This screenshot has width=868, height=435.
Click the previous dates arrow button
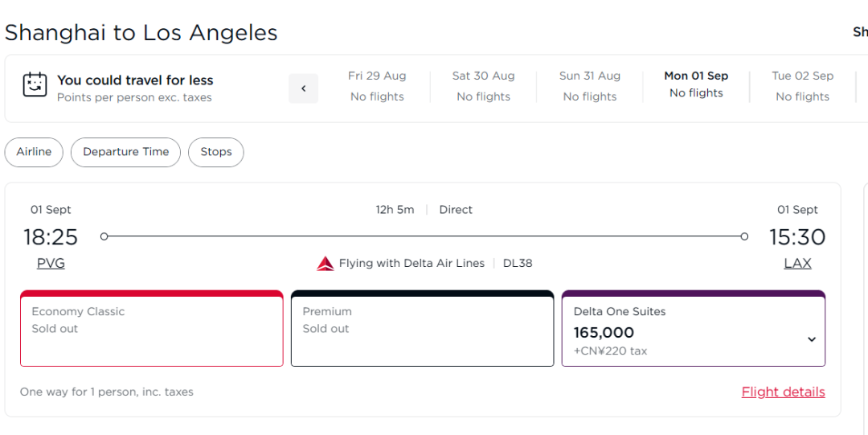coord(303,88)
